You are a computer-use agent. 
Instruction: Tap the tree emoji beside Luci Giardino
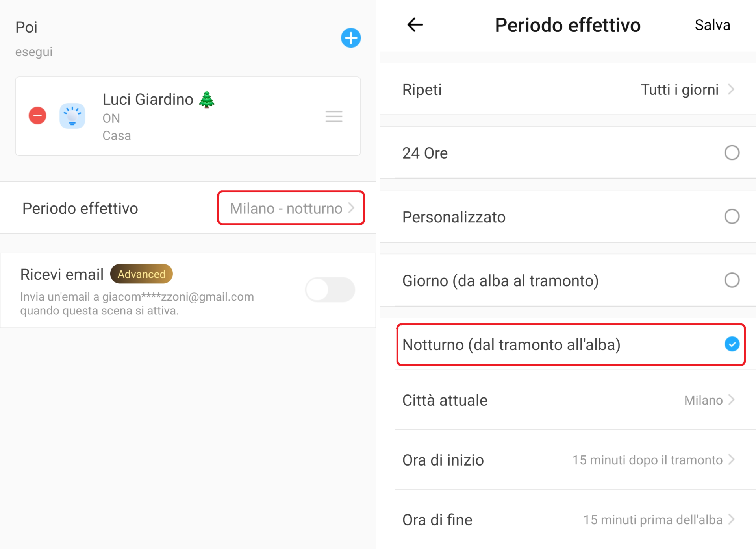207,99
